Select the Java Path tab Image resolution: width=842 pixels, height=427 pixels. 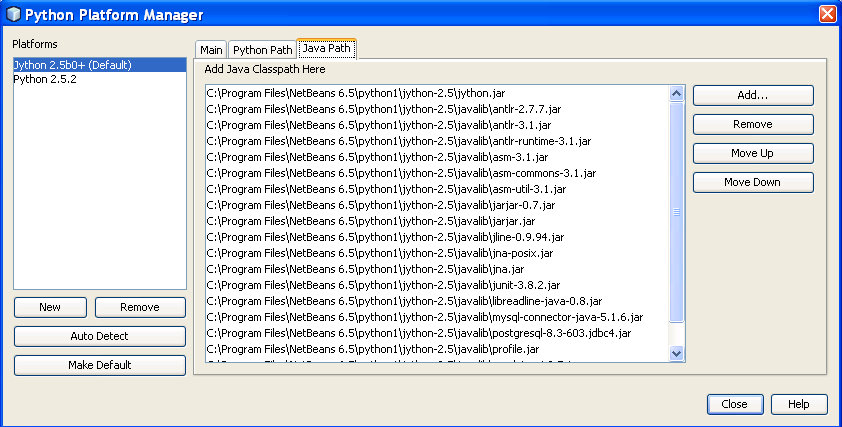[x=326, y=48]
